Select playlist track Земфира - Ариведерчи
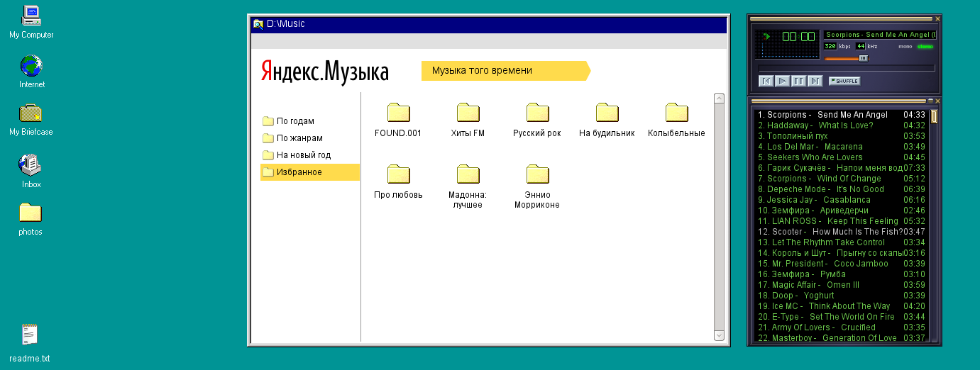Viewport: 980px width, 370px height. click(841, 211)
